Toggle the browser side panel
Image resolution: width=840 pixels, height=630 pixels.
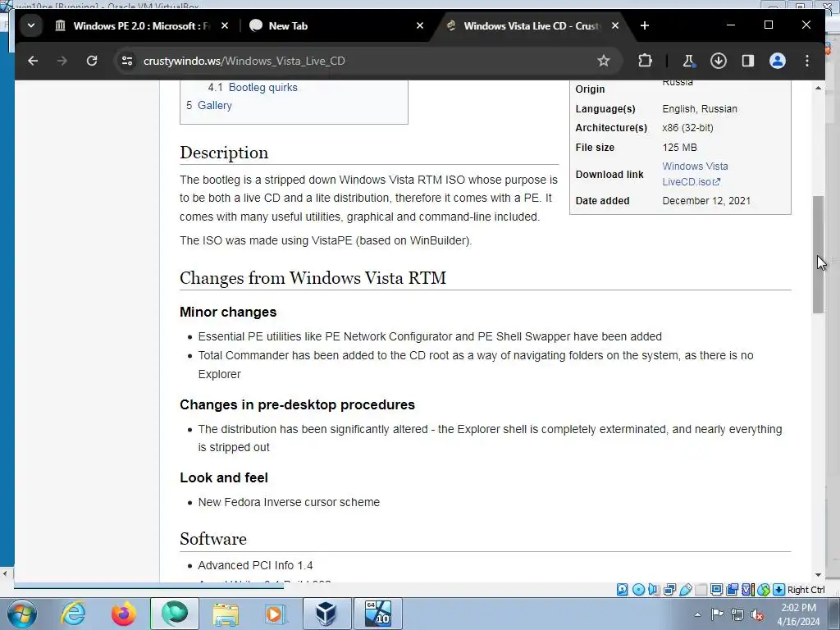tap(748, 61)
